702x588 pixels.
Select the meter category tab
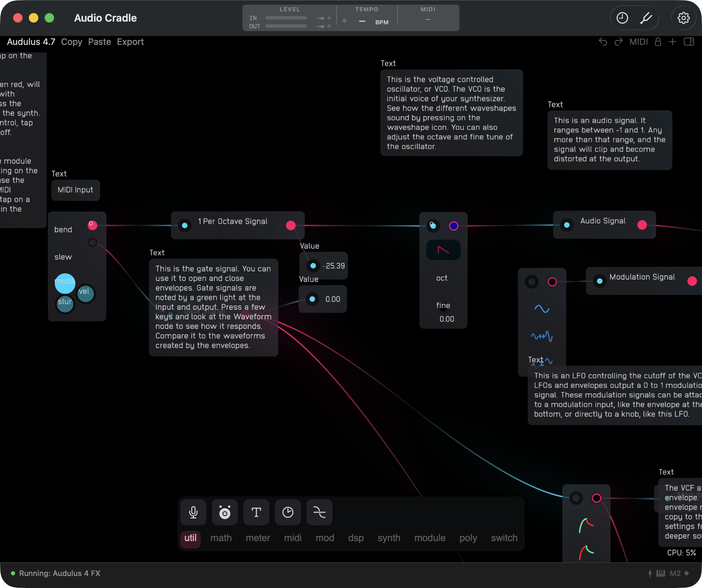(x=258, y=538)
